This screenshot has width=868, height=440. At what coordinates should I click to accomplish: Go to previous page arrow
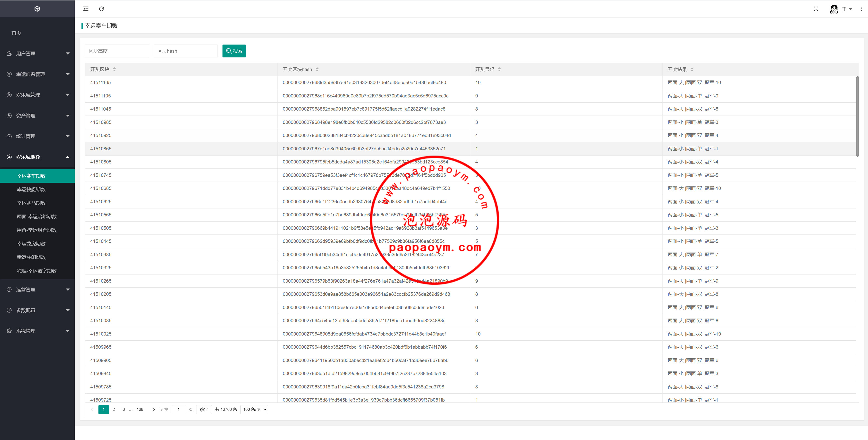pyautogui.click(x=92, y=409)
